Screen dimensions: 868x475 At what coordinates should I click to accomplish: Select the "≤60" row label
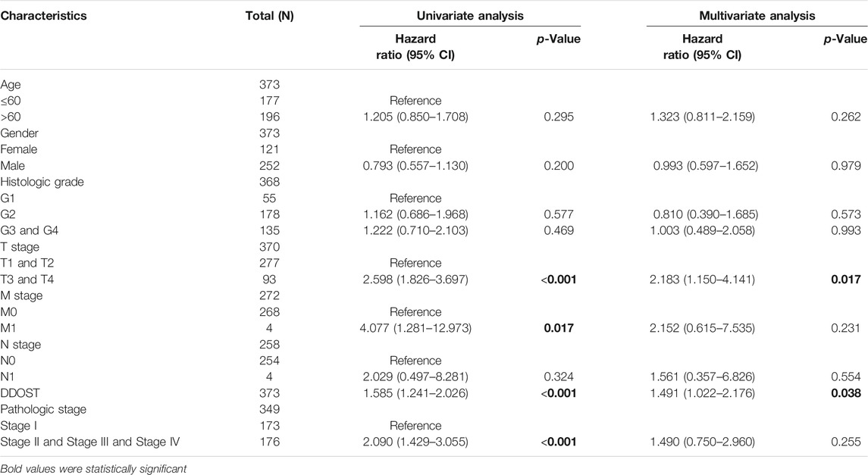[x=11, y=102]
